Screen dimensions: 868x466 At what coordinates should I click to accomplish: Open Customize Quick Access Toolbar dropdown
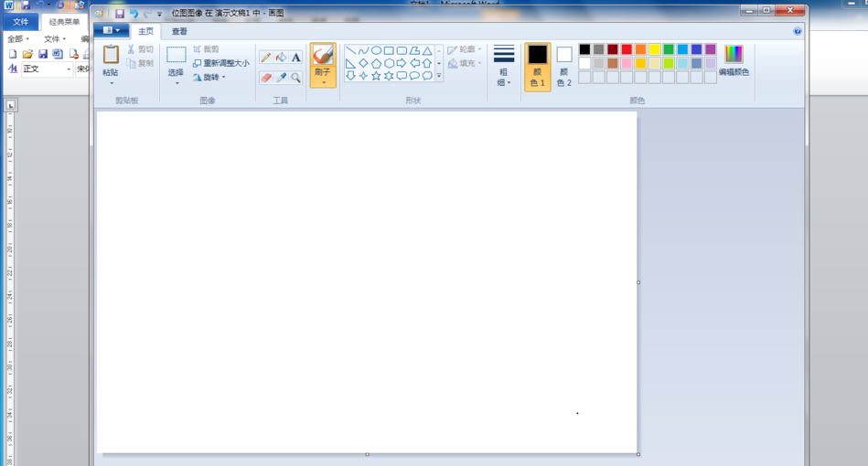pyautogui.click(x=159, y=14)
